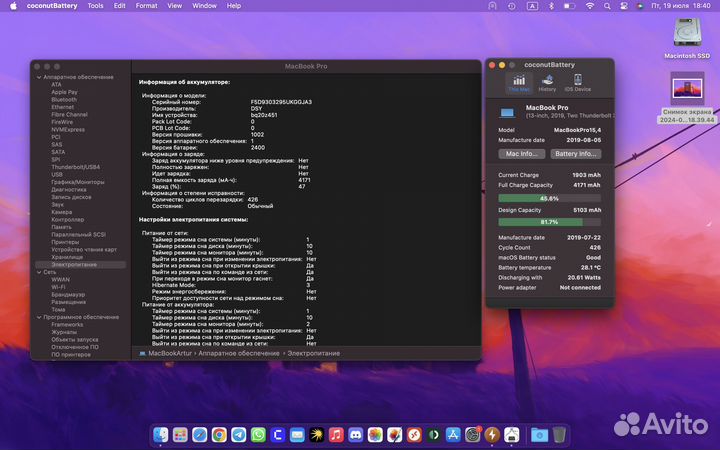Select Macintosh SSD drive on desktop
The height and width of the screenshot is (450, 720).
(687, 38)
